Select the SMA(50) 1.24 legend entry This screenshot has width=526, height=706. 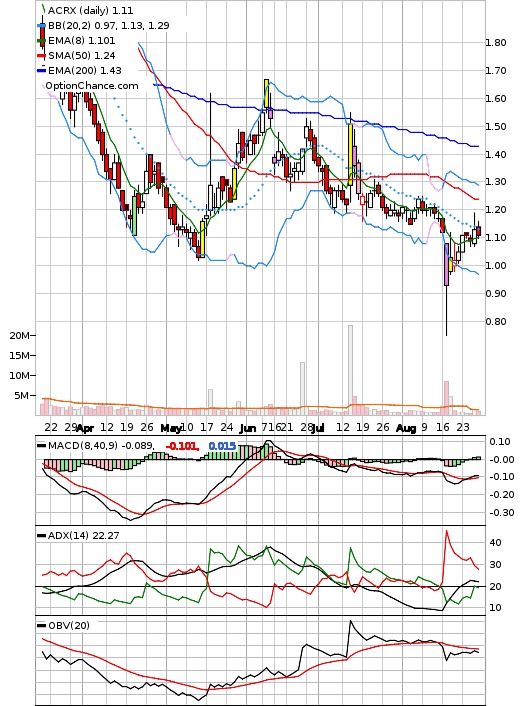click(x=82, y=55)
